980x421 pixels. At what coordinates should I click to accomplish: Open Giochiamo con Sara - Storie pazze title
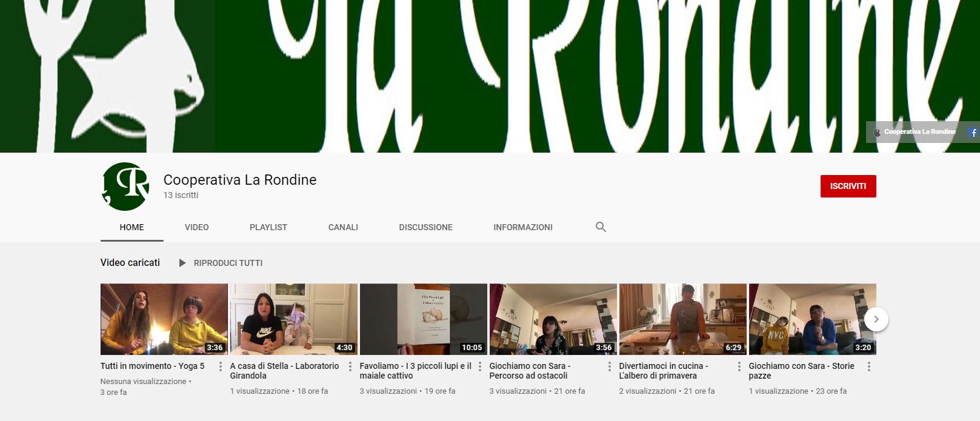[x=801, y=371]
